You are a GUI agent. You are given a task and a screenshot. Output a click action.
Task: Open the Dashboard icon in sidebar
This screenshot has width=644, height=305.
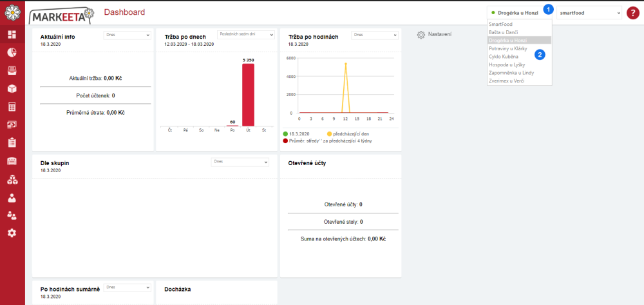pyautogui.click(x=12, y=35)
